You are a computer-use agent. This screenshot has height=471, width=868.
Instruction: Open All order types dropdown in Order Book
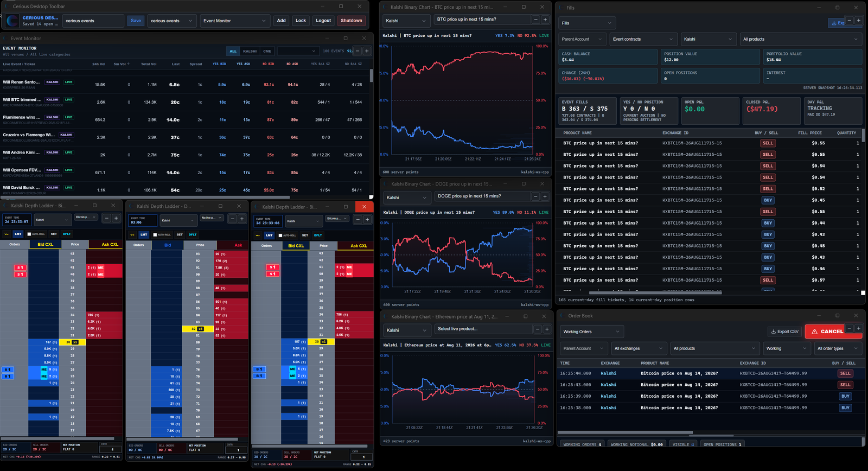point(838,348)
